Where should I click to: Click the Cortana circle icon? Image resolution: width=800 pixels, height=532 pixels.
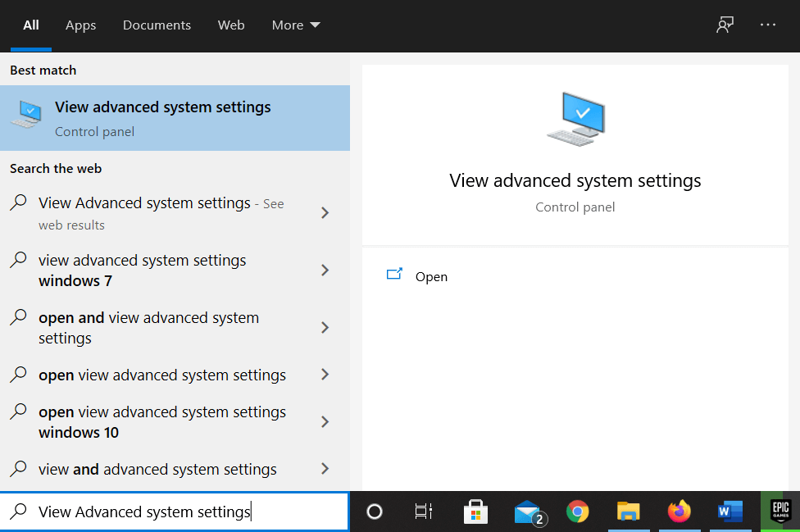click(374, 511)
